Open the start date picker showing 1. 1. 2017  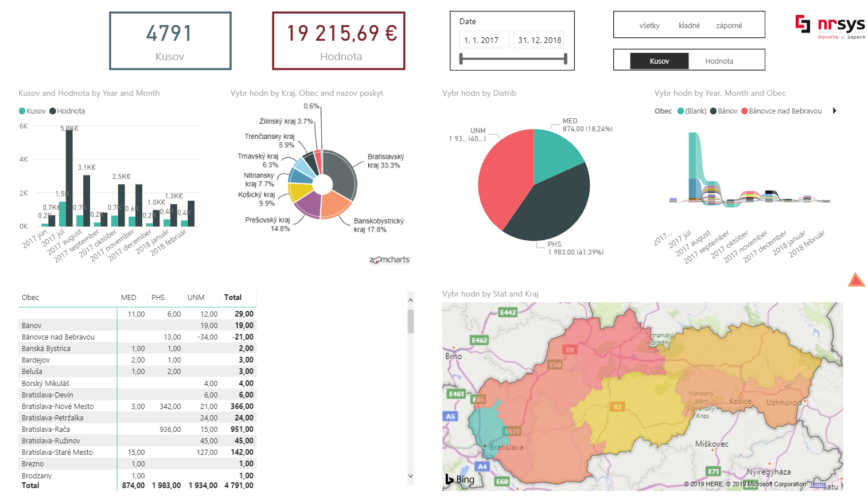[x=484, y=39]
